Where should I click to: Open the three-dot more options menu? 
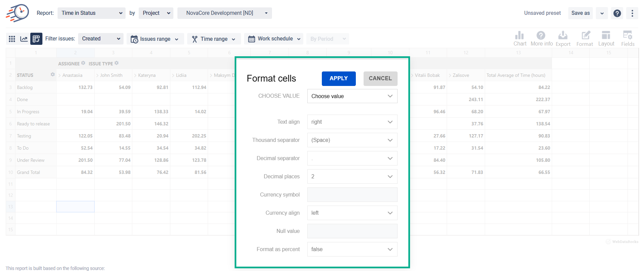(632, 13)
